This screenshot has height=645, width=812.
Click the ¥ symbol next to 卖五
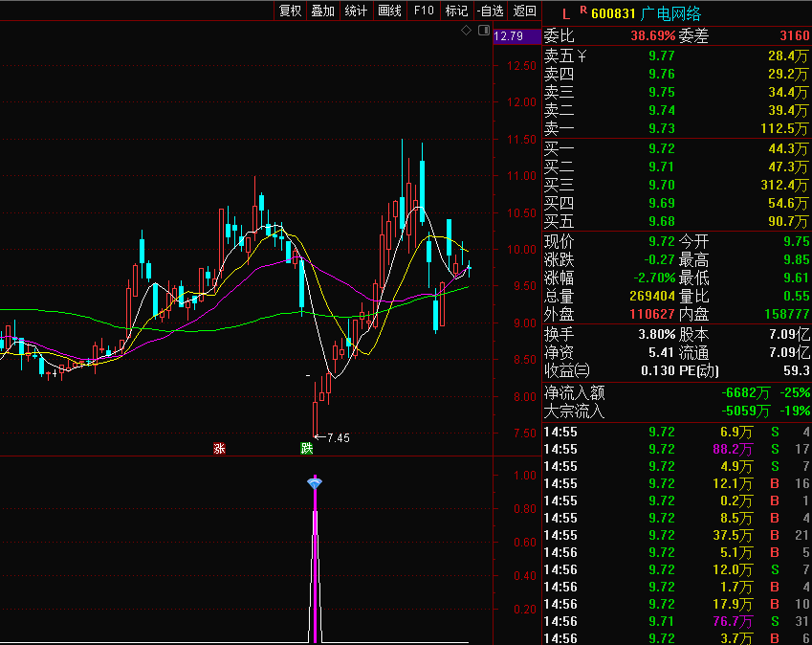(x=582, y=56)
